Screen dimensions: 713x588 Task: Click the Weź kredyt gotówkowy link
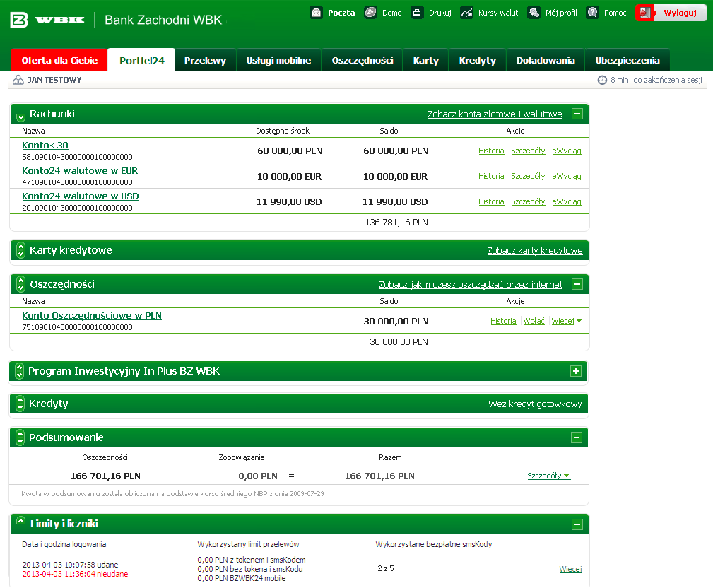535,404
